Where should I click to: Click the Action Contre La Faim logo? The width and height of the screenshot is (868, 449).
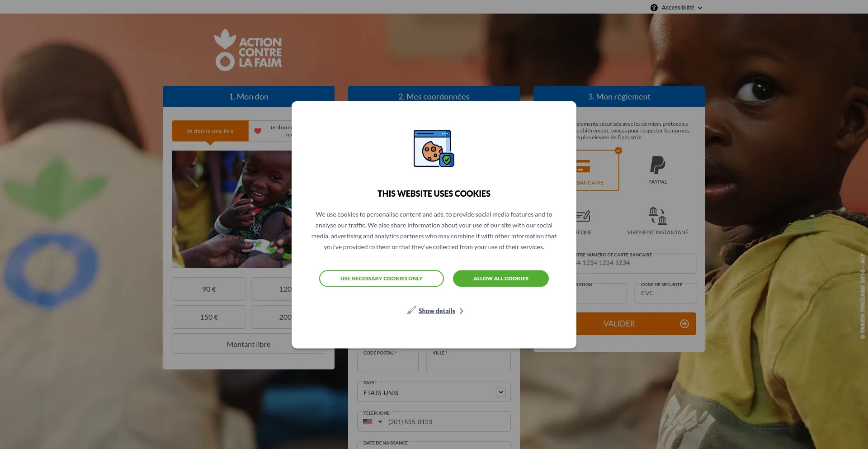pos(248,50)
